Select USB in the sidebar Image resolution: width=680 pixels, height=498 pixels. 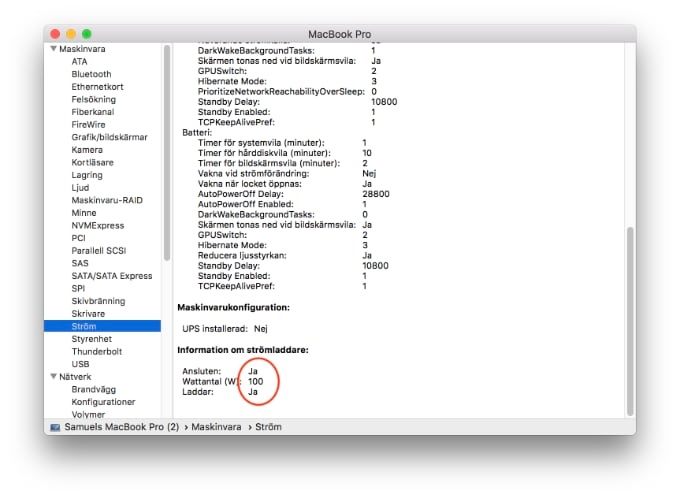[81, 364]
